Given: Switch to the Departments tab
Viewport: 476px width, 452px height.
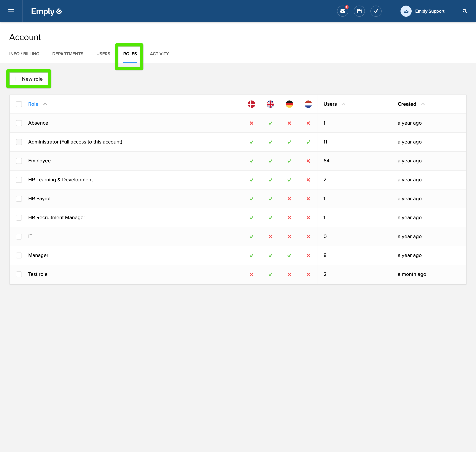Looking at the screenshot, I should click(68, 54).
